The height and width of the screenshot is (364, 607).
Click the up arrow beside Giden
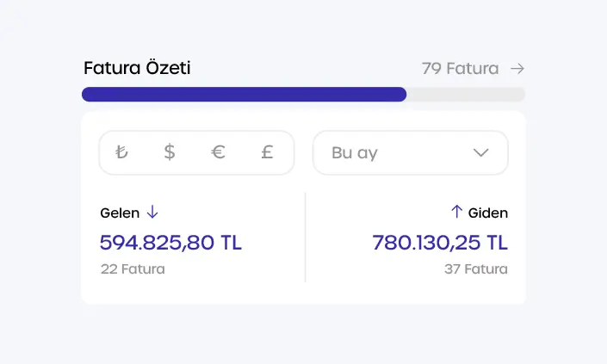(456, 212)
